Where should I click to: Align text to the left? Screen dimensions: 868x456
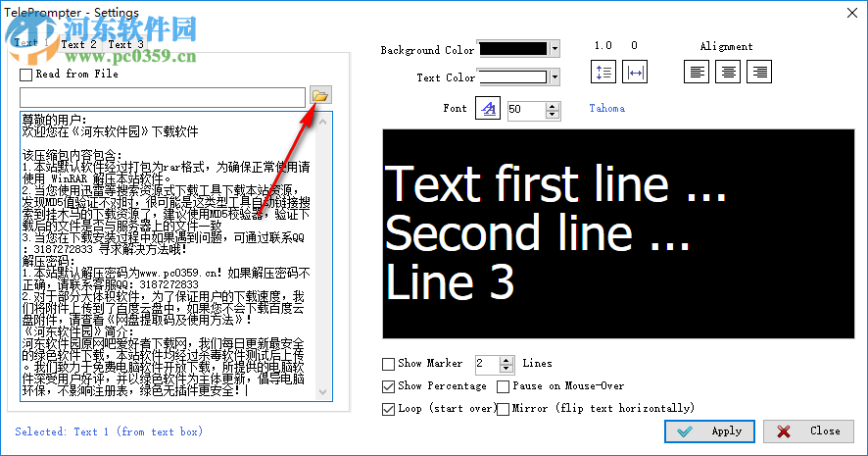tap(697, 72)
